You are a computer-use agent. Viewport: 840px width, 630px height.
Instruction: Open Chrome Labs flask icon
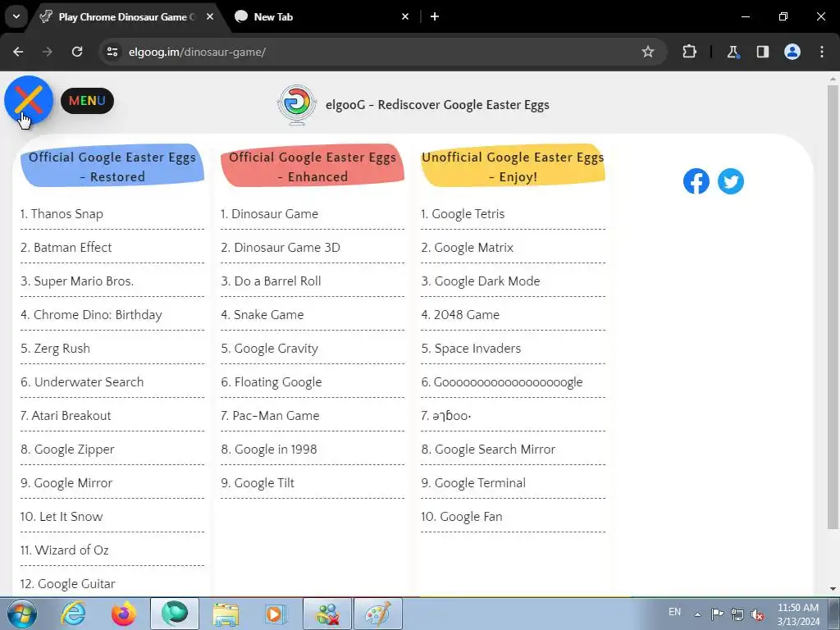(733, 52)
